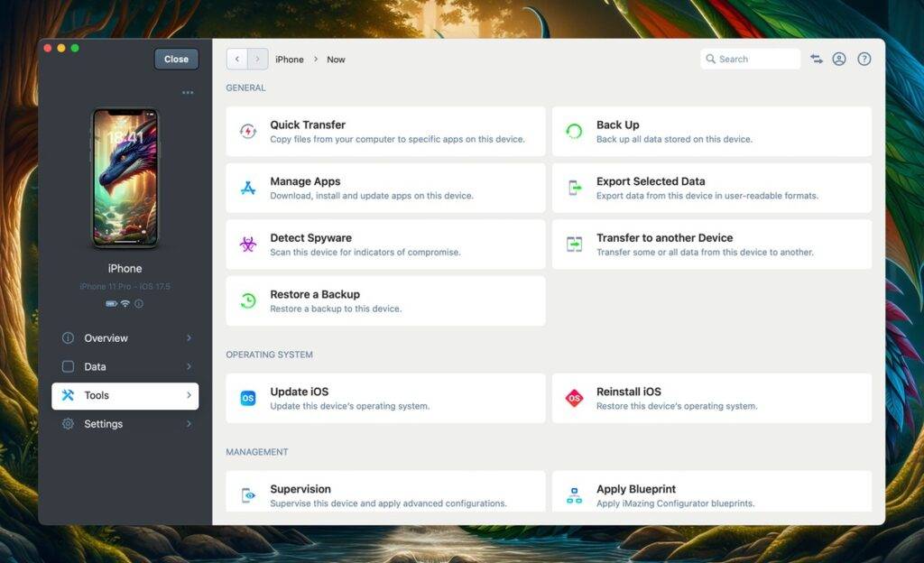Open the account profile icon
The image size is (924, 563).
pos(839,59)
